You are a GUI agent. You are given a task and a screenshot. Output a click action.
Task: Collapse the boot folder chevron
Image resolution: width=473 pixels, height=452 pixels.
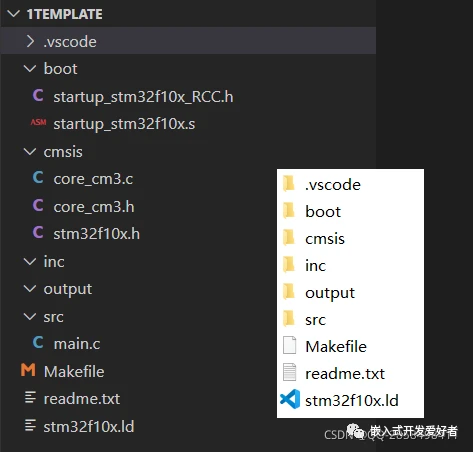(30, 69)
